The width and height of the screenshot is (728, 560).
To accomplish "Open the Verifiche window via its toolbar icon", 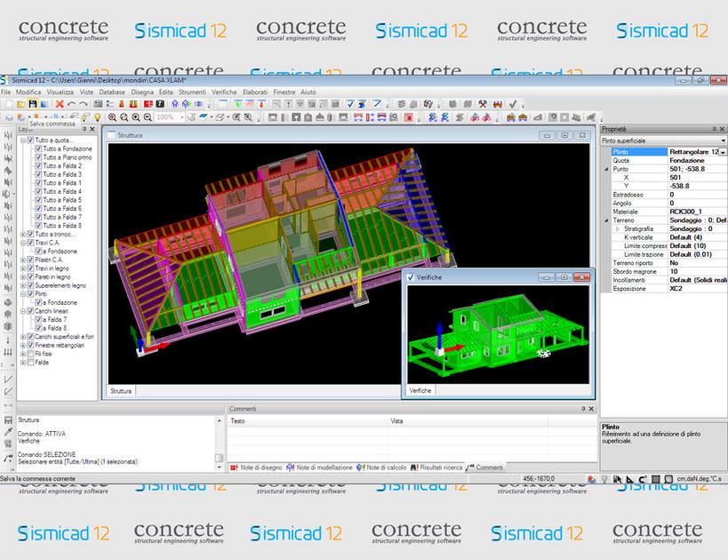I will tap(350, 104).
